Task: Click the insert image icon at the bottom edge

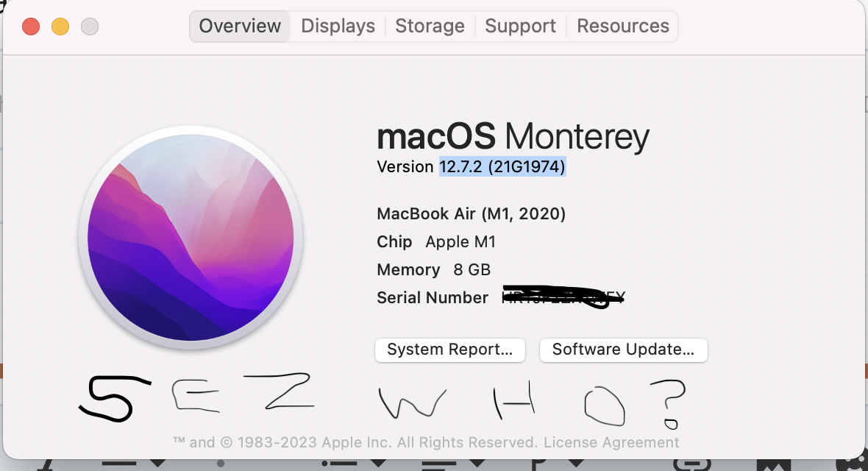Action: pyautogui.click(x=773, y=465)
